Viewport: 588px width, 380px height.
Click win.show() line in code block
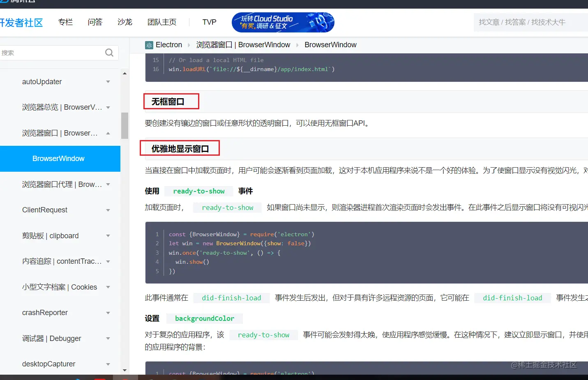click(192, 262)
